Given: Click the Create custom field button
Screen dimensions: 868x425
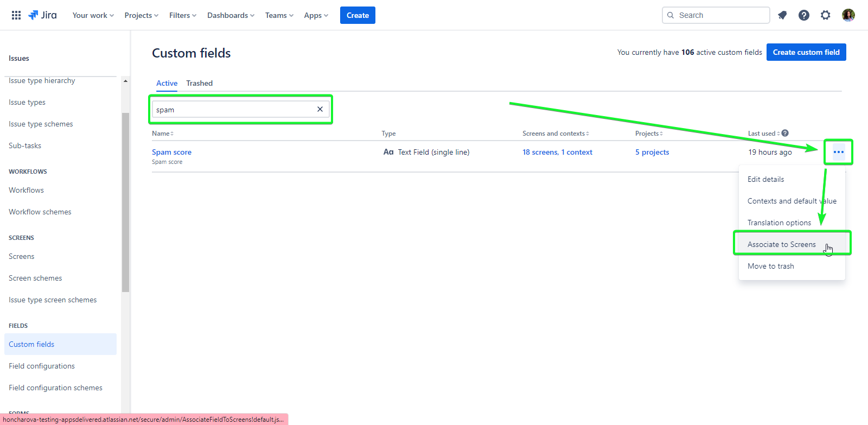Looking at the screenshot, I should [806, 52].
